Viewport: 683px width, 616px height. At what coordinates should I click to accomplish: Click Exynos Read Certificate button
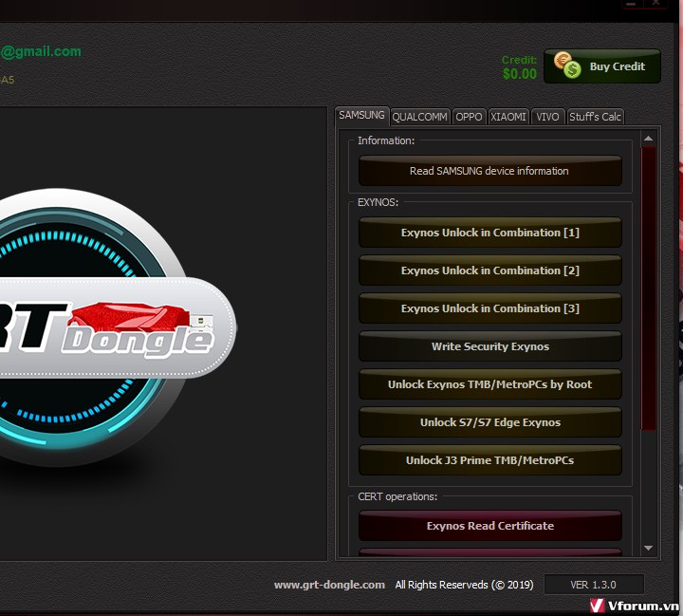[x=490, y=526]
